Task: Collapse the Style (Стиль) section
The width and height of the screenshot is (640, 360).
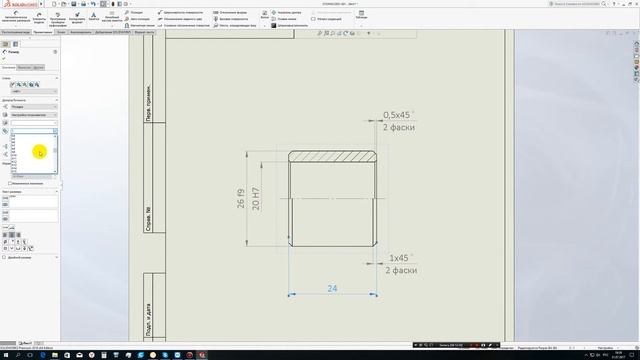Action: [56, 78]
